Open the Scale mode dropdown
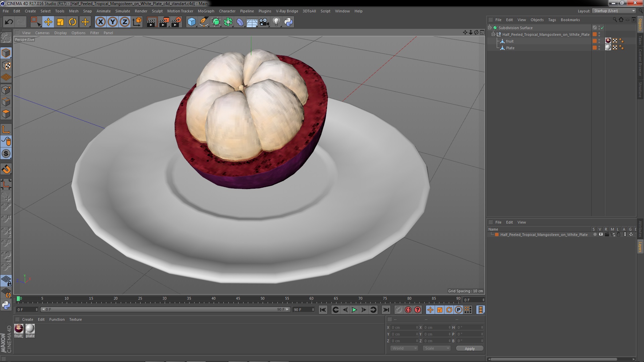 click(437, 348)
